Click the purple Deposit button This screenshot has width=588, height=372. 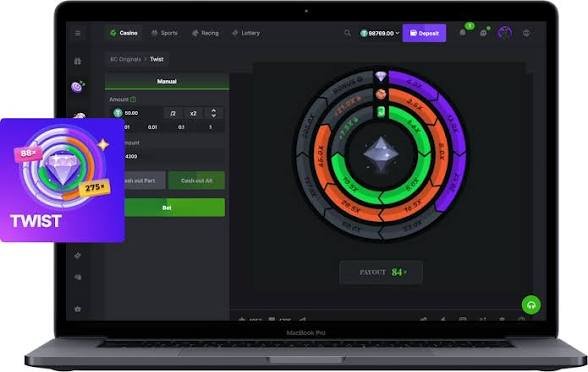424,33
